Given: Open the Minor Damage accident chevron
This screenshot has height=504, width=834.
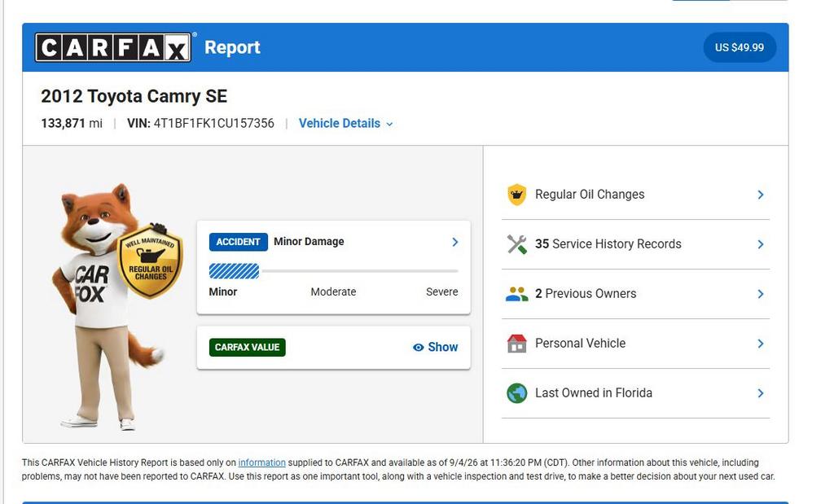Looking at the screenshot, I should click(x=454, y=242).
